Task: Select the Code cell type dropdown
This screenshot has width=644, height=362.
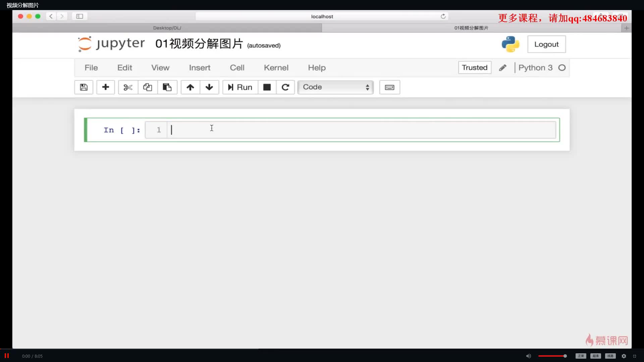Action: pos(335,87)
